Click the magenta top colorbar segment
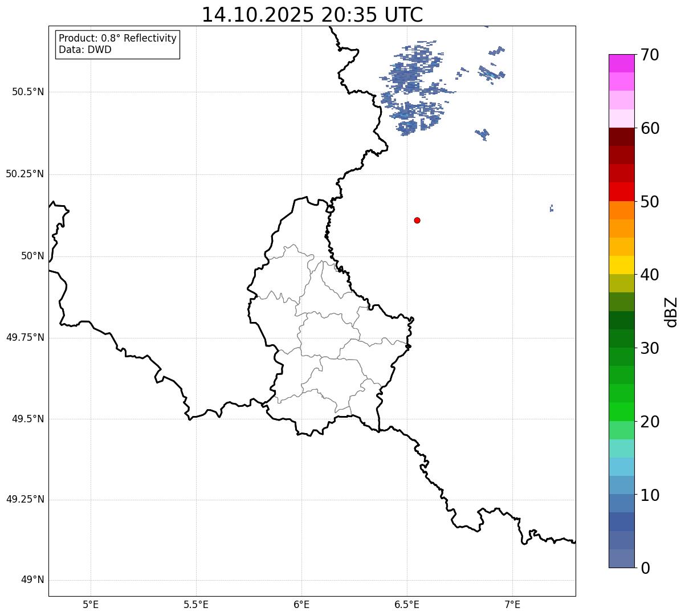Viewport: 685px width, 616px height. point(621,63)
